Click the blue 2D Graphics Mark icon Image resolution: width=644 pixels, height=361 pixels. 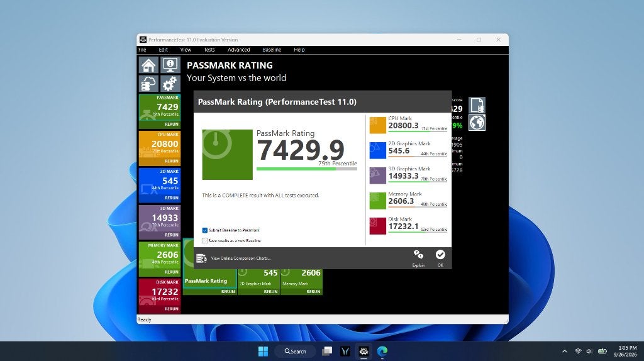coord(377,150)
